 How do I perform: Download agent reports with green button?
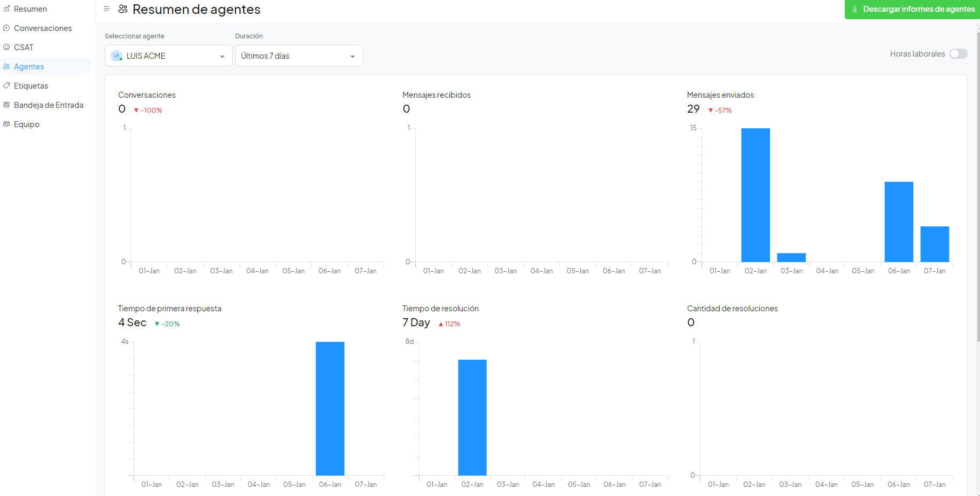[912, 9]
